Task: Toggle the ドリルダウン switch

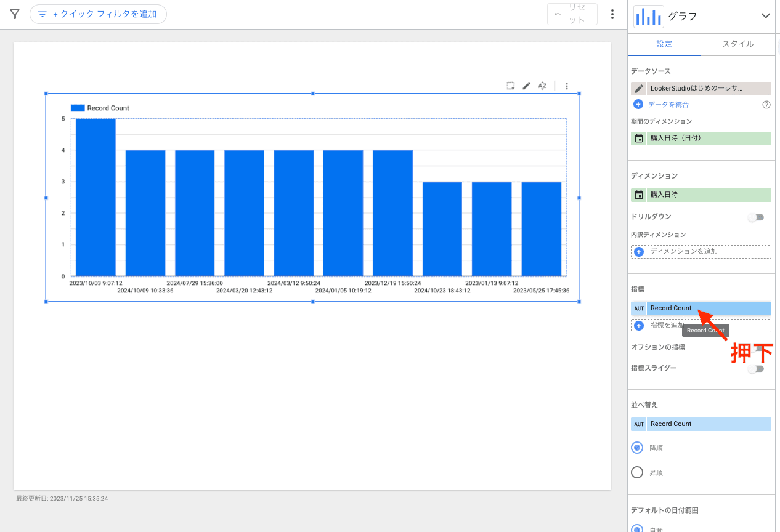Action: [x=755, y=217]
